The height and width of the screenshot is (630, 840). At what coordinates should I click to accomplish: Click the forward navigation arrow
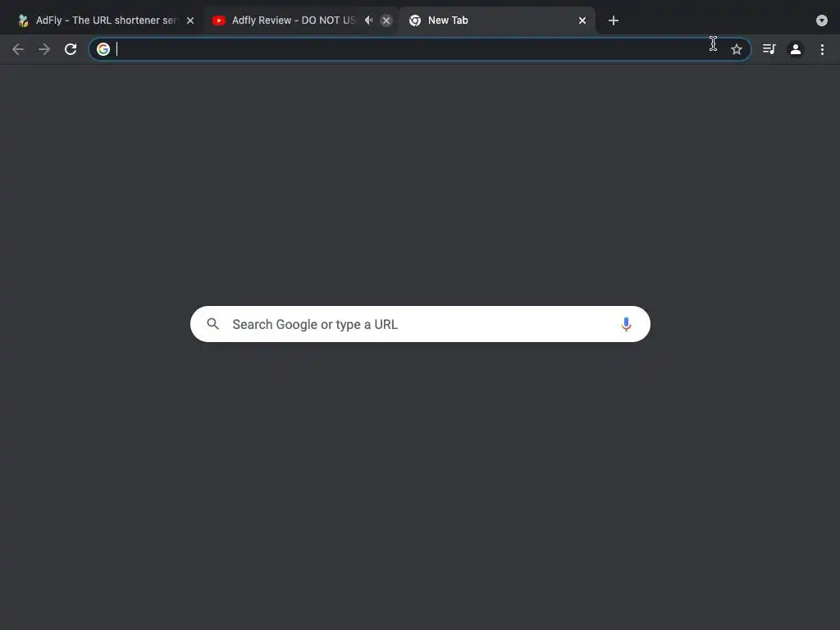pos(44,49)
